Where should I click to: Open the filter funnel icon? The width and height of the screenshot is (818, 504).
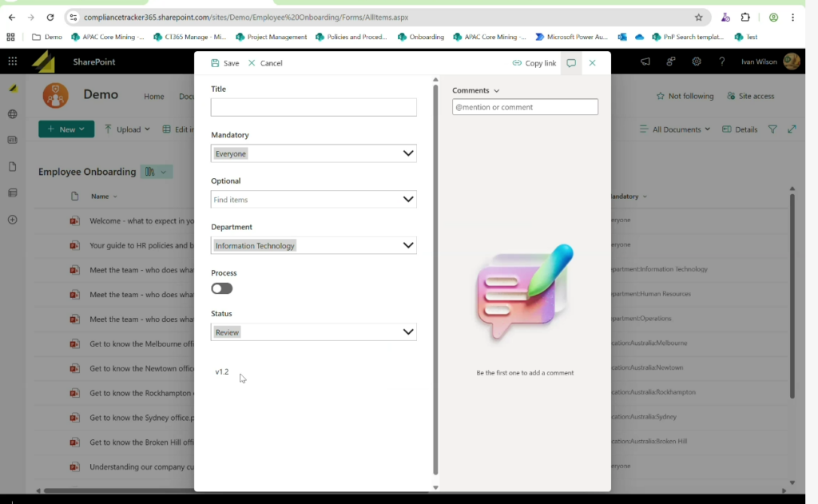[x=772, y=129]
